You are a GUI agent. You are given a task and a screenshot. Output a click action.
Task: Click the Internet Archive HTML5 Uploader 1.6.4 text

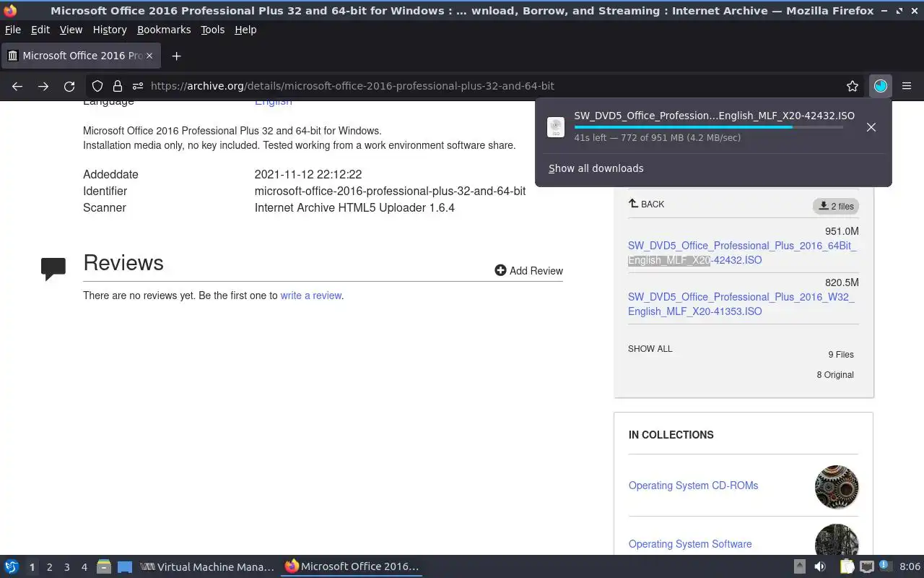tap(354, 207)
